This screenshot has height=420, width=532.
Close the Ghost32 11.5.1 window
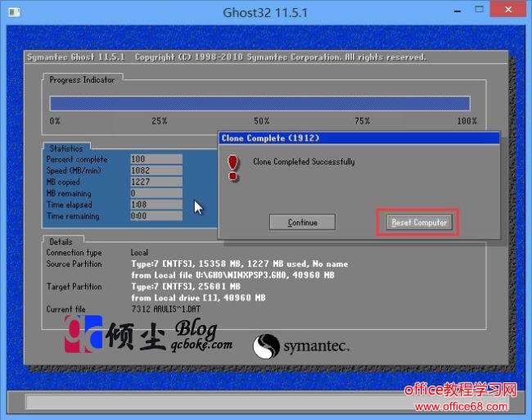pyautogui.click(x=508, y=10)
